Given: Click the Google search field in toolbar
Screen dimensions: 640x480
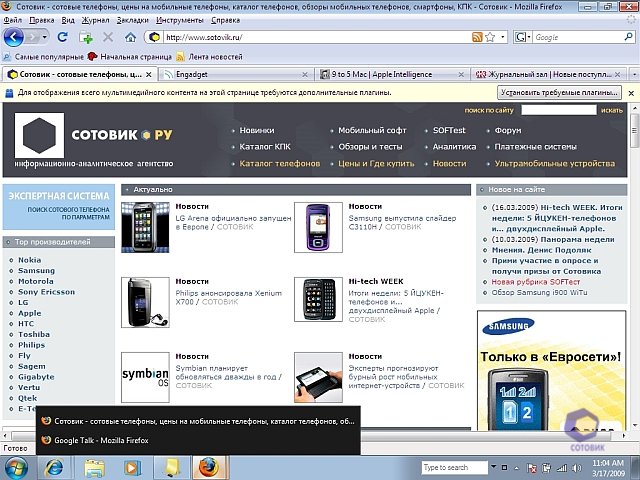Looking at the screenshot, I should pos(575,37).
